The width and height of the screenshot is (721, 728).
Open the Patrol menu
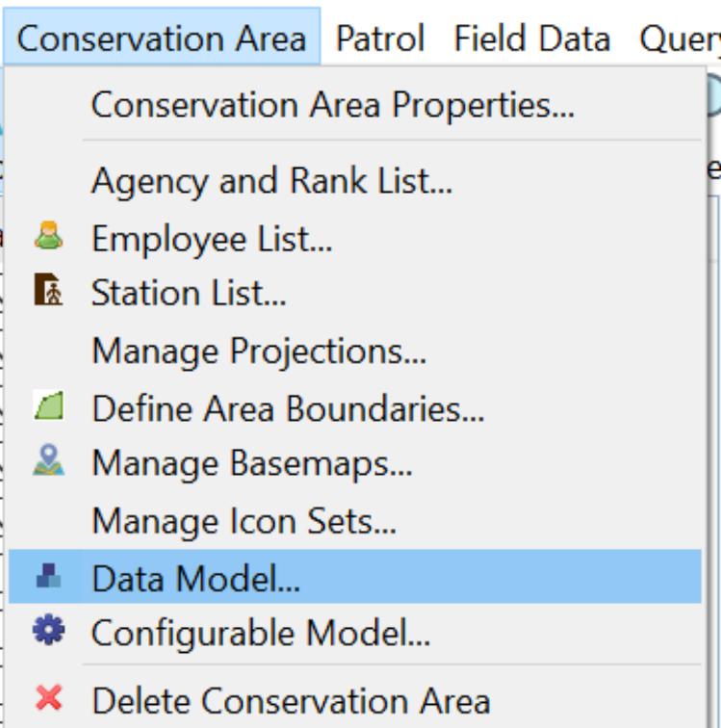tap(379, 39)
